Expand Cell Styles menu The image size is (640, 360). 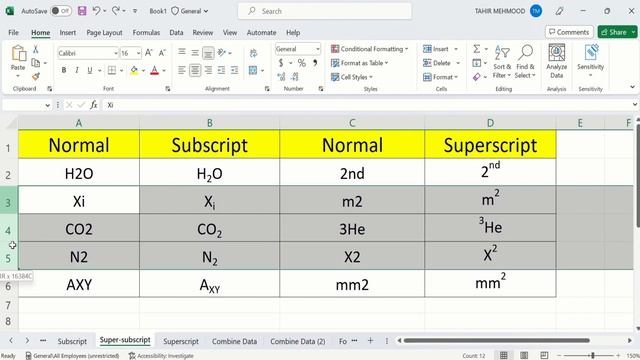point(352,77)
